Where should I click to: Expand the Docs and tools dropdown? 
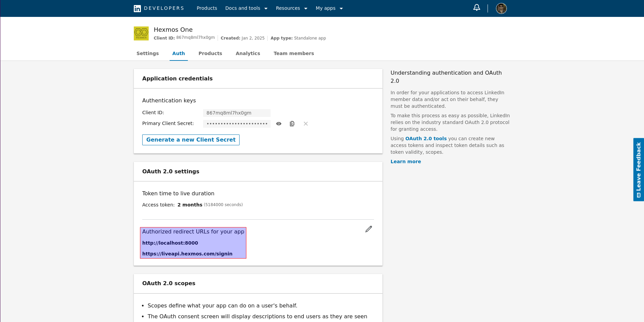246,8
